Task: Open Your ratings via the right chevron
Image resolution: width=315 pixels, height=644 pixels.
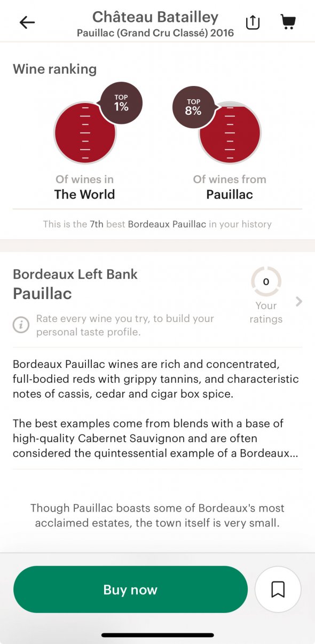Action: (299, 302)
